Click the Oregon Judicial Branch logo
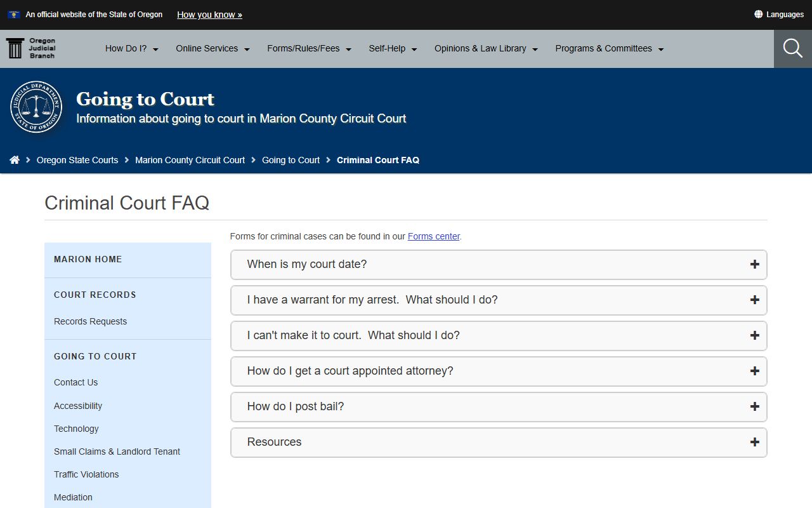812x508 pixels. tap(31, 48)
